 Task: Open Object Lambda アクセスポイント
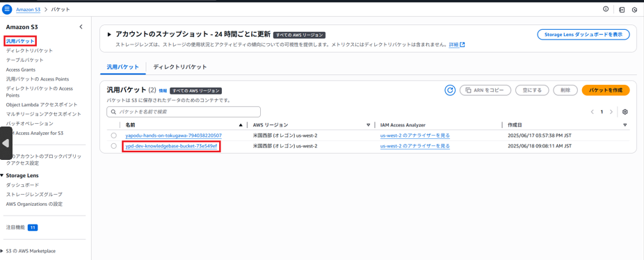tap(42, 104)
